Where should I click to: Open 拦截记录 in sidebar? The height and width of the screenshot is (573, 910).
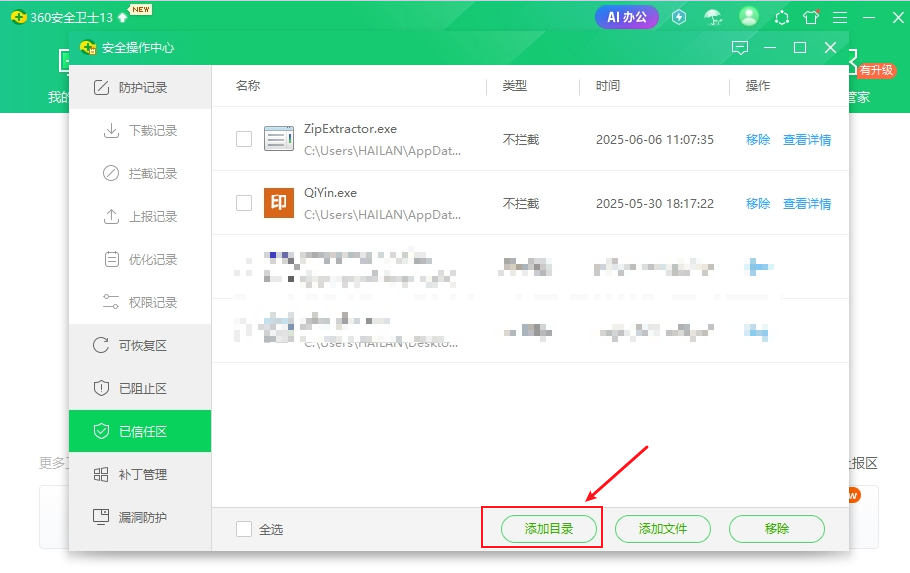140,174
